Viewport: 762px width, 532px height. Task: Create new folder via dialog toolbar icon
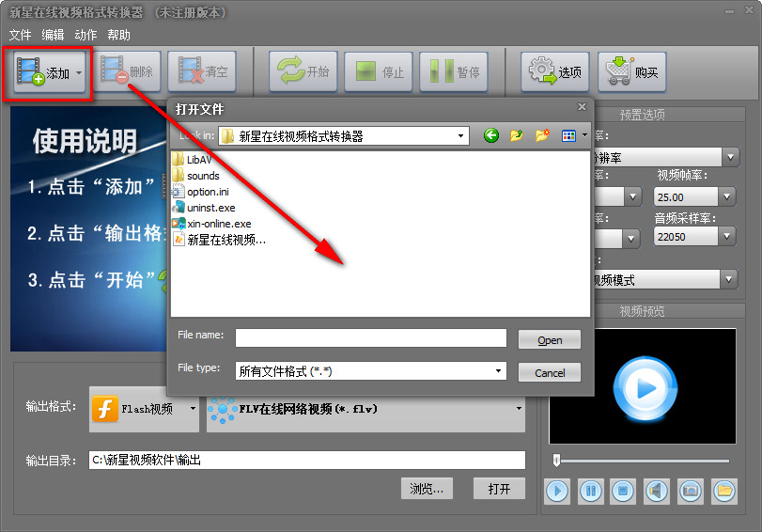click(x=542, y=136)
